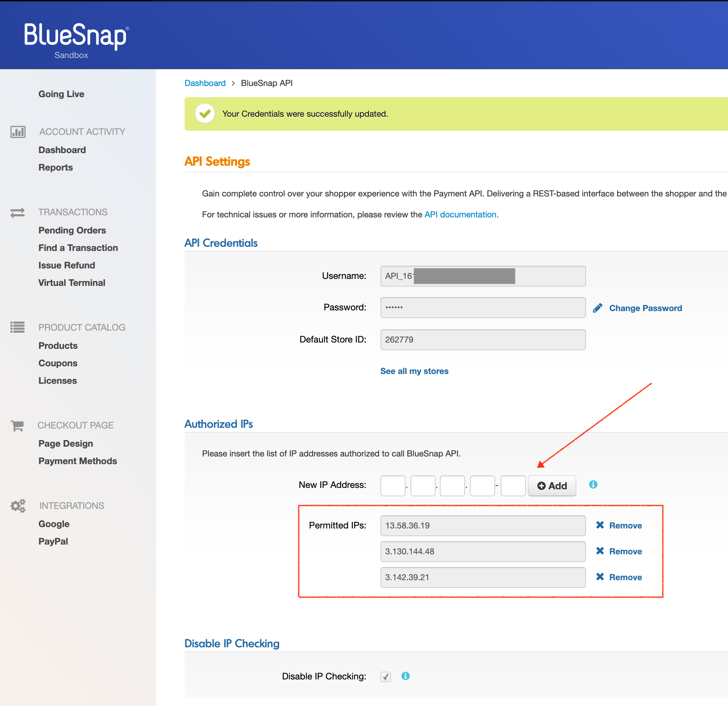
Task: Open Payment Methods in sidebar
Action: click(78, 461)
